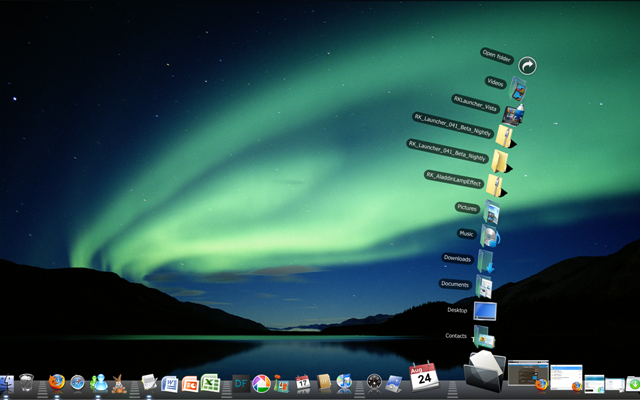Click the Aug 24 calendar icon
640x400 pixels.
pos(424,376)
